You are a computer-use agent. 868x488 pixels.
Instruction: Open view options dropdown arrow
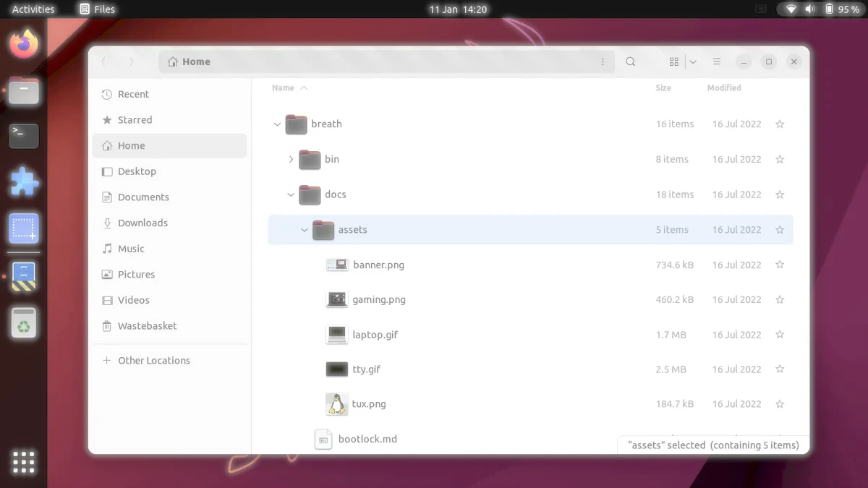pos(693,62)
